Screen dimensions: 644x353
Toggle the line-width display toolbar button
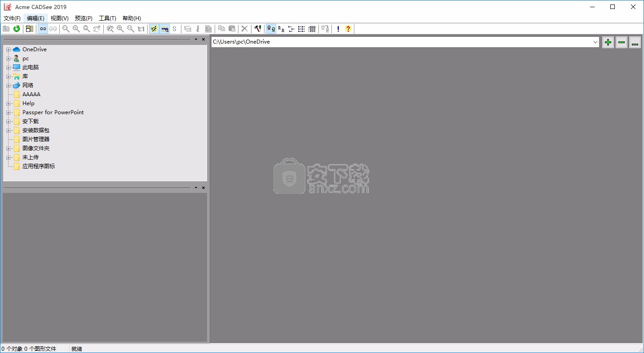[165, 29]
